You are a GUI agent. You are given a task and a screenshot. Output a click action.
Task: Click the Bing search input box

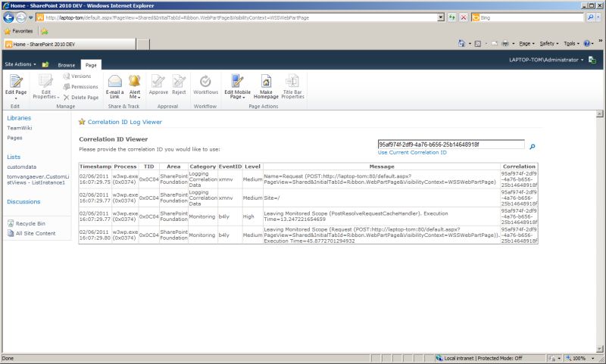(x=531, y=17)
